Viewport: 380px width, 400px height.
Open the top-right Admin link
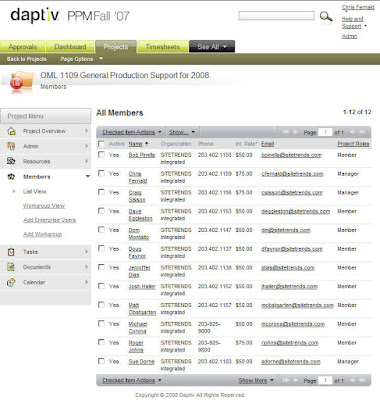(349, 36)
